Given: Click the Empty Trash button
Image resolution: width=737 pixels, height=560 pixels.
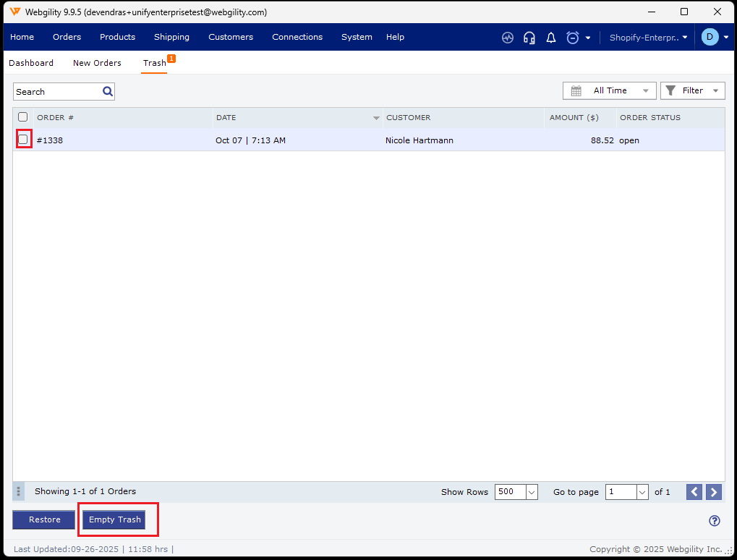Looking at the screenshot, I should (115, 519).
